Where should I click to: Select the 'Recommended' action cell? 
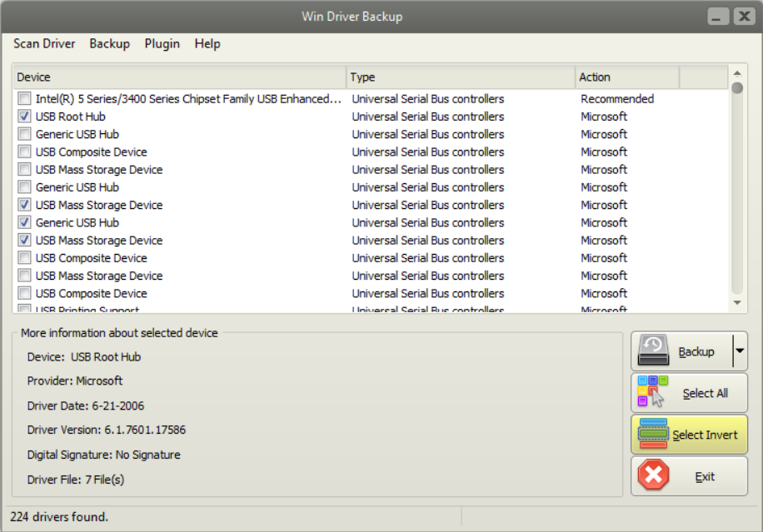pyautogui.click(x=617, y=99)
